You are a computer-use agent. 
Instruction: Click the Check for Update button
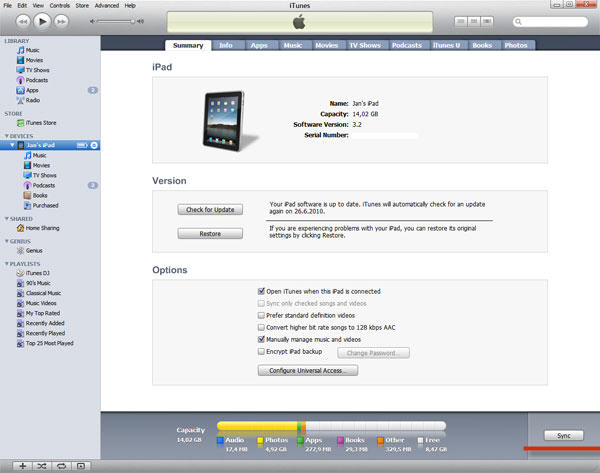point(209,209)
